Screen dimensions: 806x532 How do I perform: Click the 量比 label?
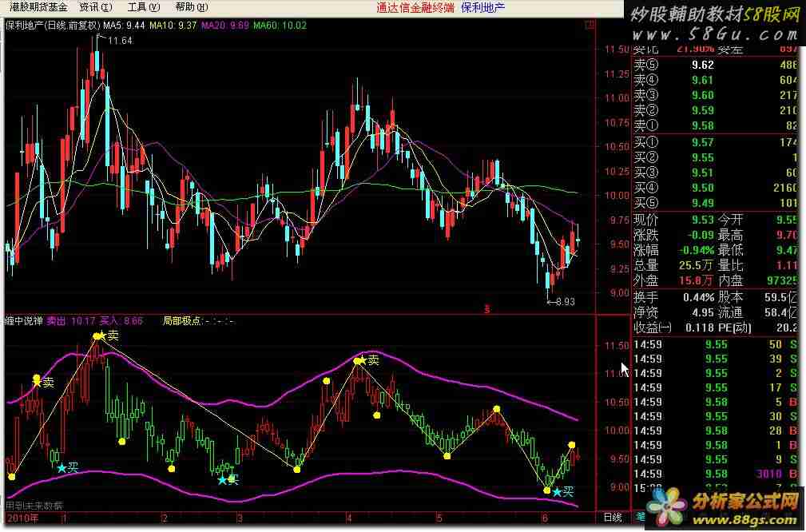[x=730, y=265]
